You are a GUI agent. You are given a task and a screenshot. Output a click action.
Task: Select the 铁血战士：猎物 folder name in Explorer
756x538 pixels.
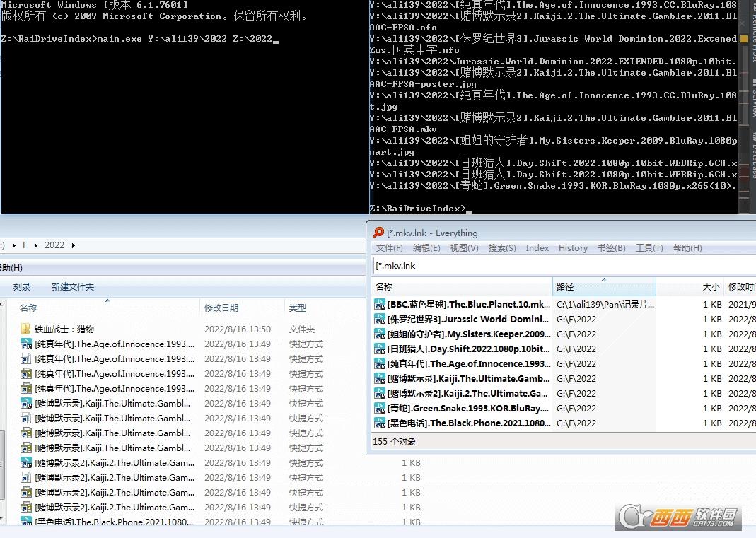point(64,329)
